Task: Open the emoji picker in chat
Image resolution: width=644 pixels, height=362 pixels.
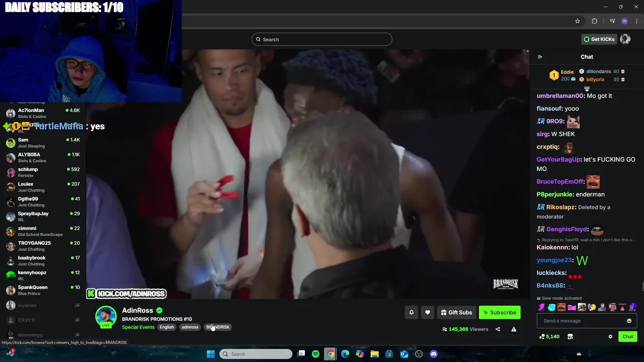Action: [629, 321]
